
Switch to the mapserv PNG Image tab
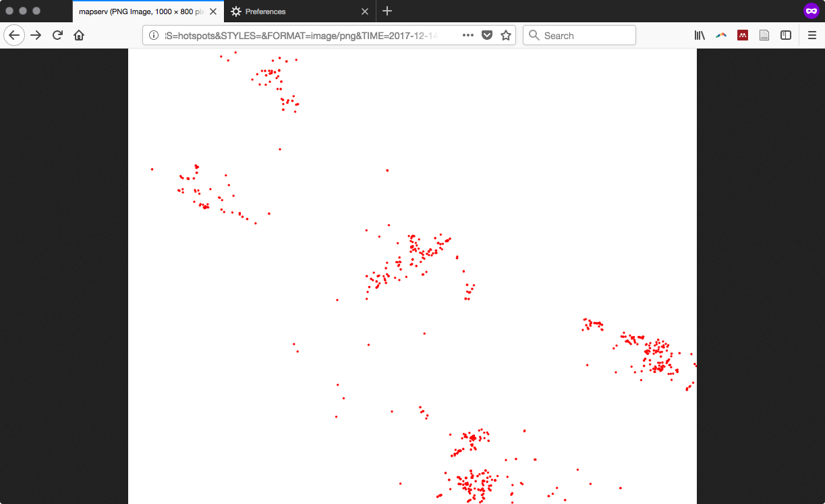(148, 11)
